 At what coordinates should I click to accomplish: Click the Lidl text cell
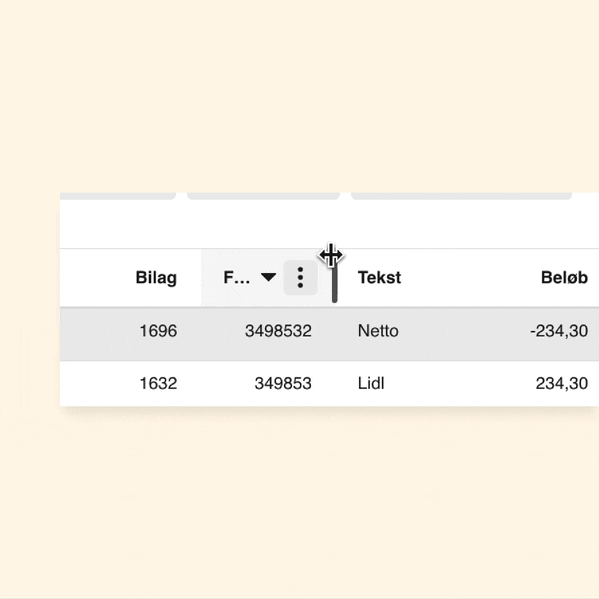point(371,384)
